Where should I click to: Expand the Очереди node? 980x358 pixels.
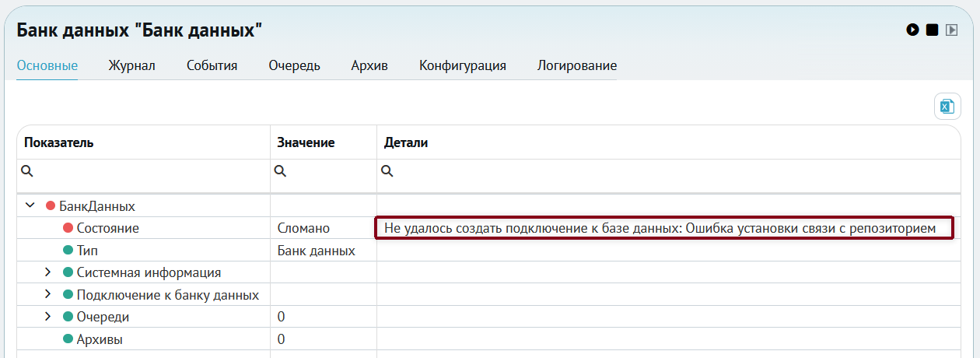47,317
